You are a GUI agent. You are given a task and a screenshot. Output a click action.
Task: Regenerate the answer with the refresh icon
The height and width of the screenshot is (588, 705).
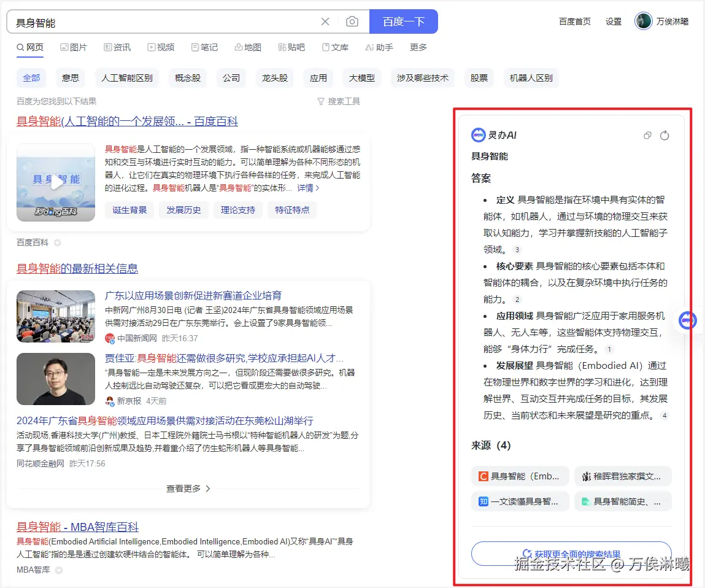coord(665,135)
